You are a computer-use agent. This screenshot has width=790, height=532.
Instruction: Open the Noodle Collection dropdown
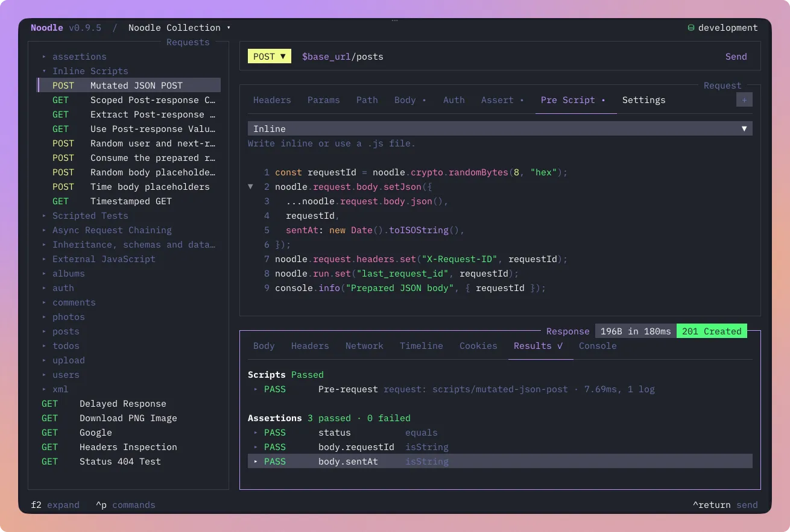(x=179, y=28)
